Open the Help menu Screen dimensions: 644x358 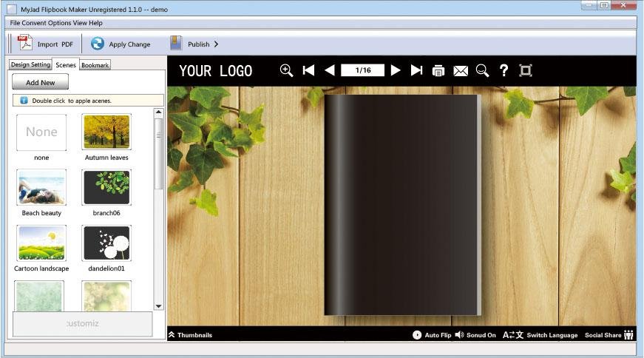[x=95, y=23]
